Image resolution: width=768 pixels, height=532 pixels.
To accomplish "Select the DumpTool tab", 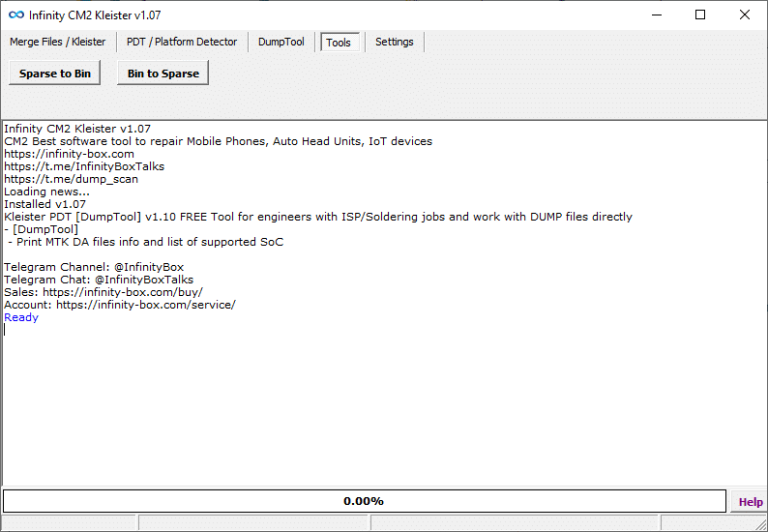I will coord(281,43).
